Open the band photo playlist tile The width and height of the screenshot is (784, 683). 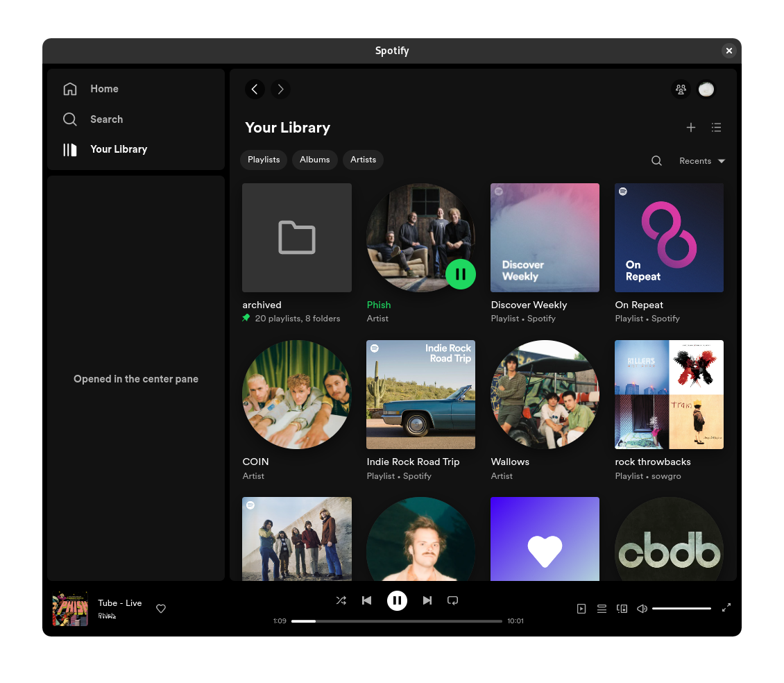click(296, 539)
